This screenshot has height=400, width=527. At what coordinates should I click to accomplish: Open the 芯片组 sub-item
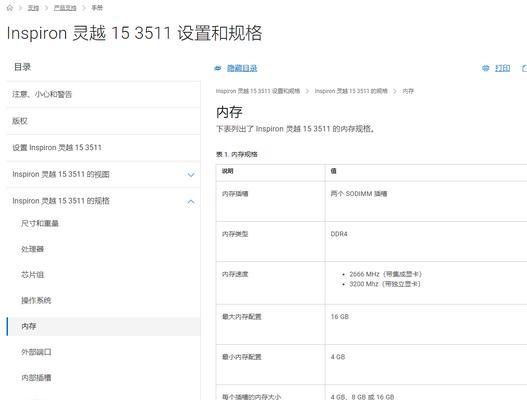click(x=32, y=275)
